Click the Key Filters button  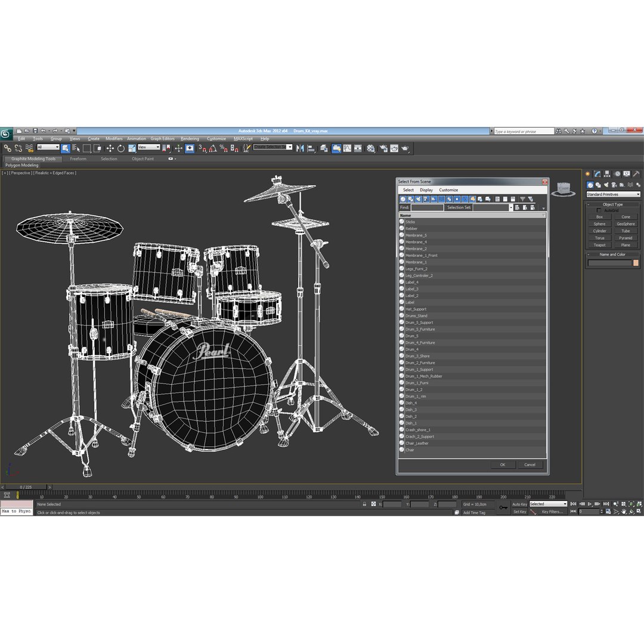[x=552, y=512]
